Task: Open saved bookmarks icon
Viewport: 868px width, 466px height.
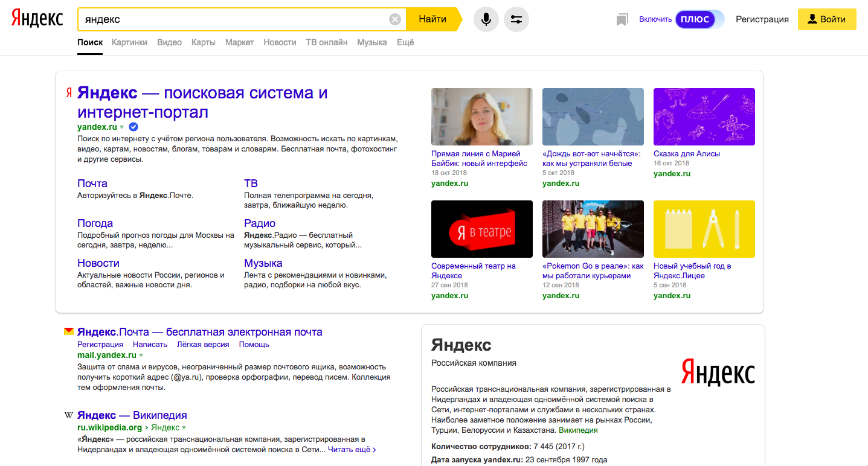Action: tap(622, 20)
